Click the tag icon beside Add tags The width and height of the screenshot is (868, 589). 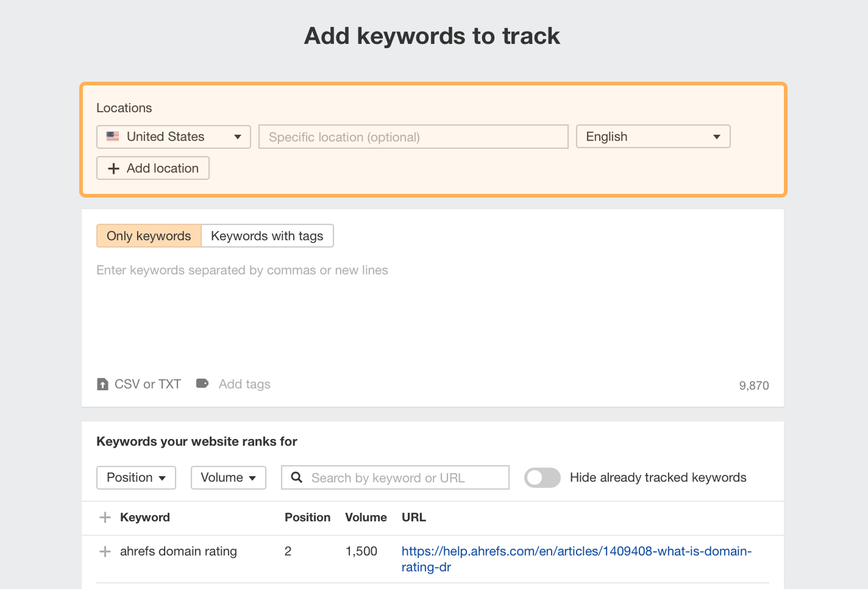[202, 384]
